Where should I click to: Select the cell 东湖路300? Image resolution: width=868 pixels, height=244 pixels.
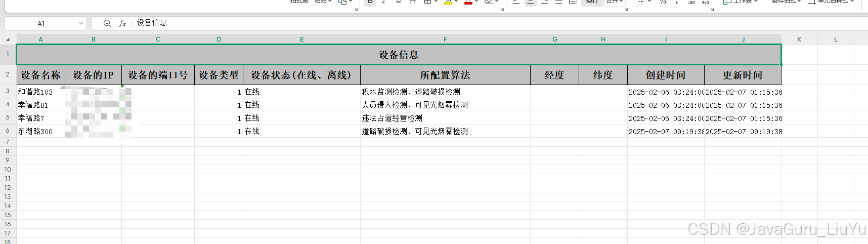40,131
